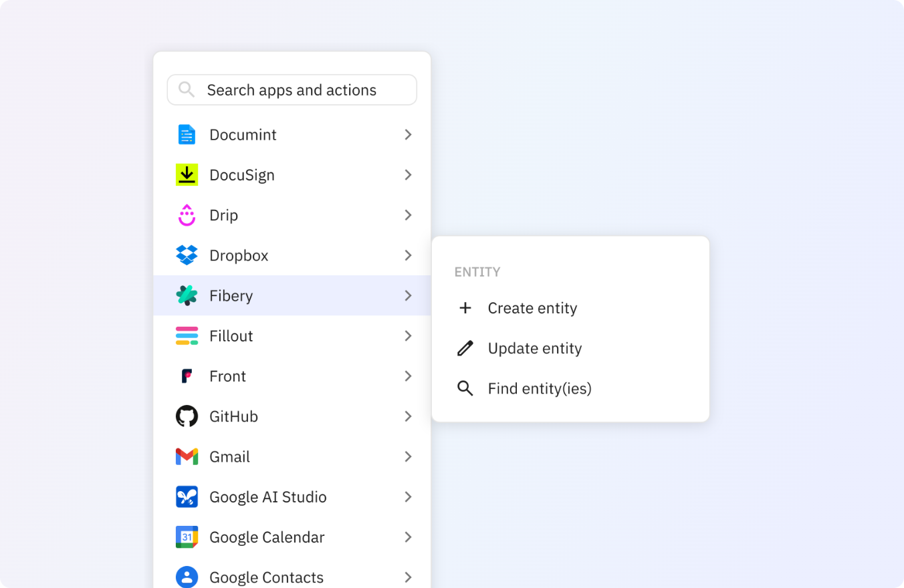Open the Google AI Studio label
This screenshot has width=904, height=588.
click(268, 497)
